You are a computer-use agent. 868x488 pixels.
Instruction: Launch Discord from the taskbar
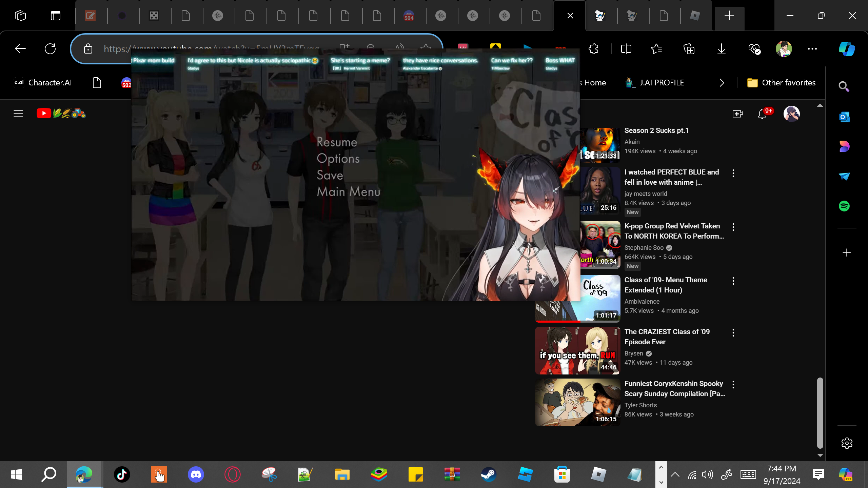click(196, 474)
